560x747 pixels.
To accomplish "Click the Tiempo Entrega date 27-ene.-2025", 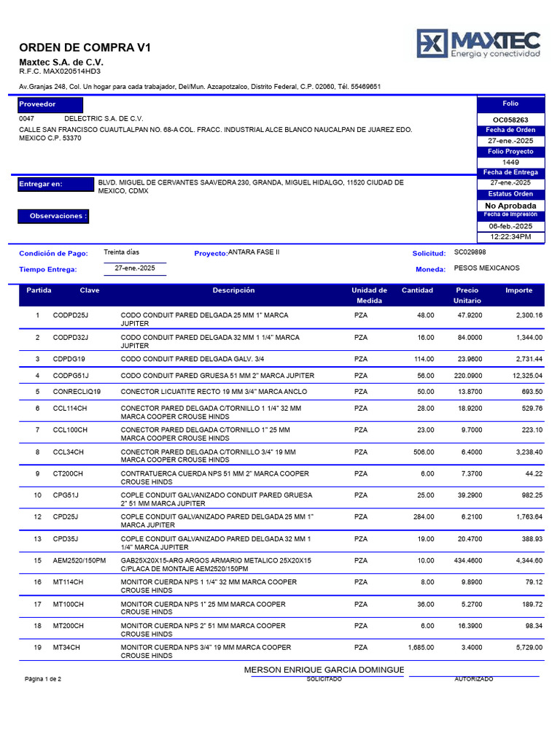I will [135, 268].
